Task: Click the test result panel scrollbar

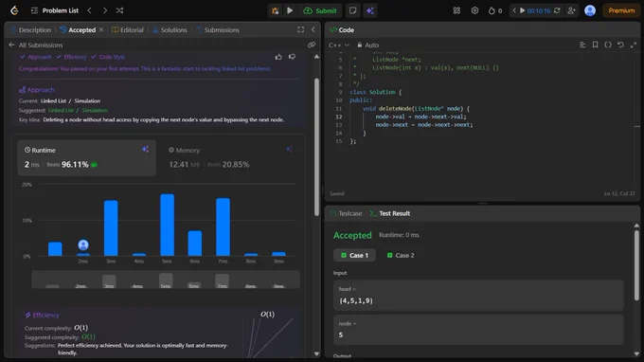Action: pos(636,265)
